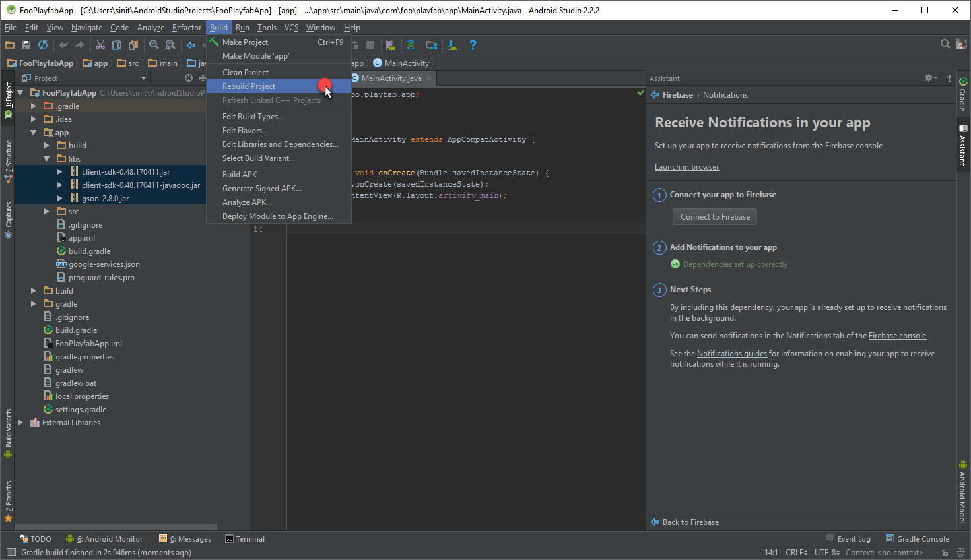Click the Replace toolbar icon

pyautogui.click(x=170, y=45)
